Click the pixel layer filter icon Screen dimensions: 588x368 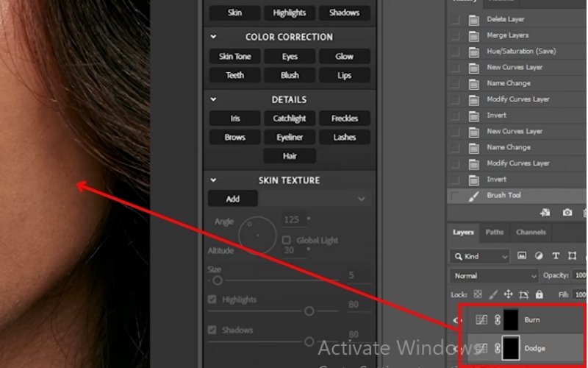[522, 256]
